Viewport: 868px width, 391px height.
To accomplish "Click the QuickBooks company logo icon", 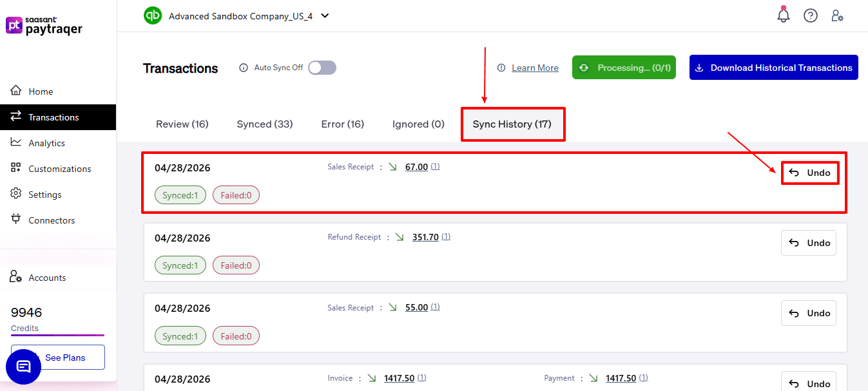I will click(x=153, y=15).
